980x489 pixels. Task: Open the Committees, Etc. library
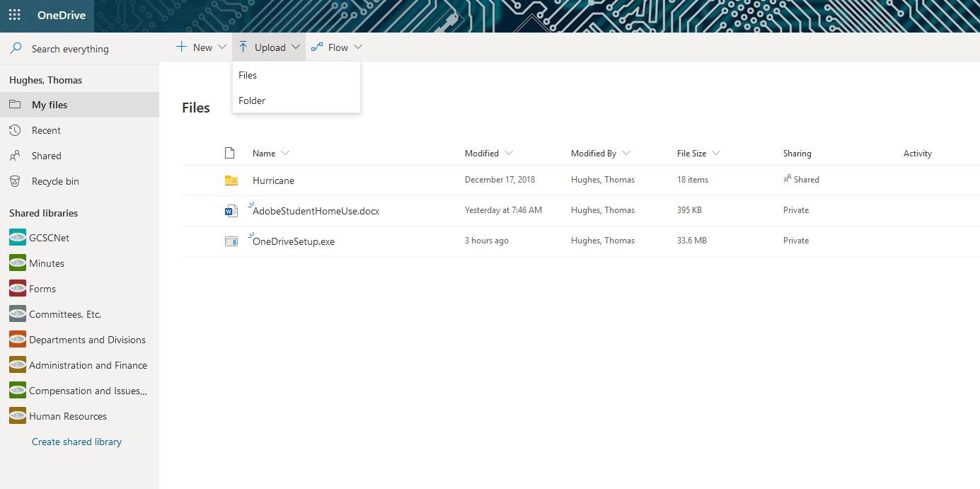pyautogui.click(x=79, y=314)
